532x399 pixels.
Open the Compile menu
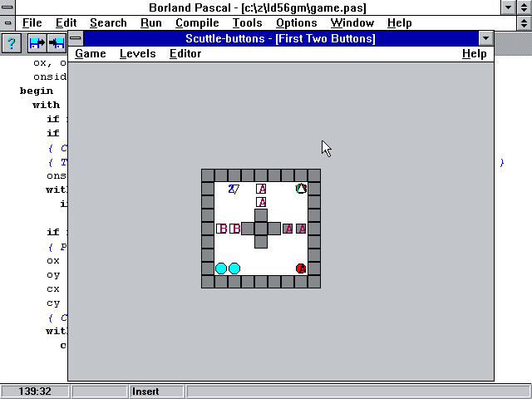[x=197, y=22]
